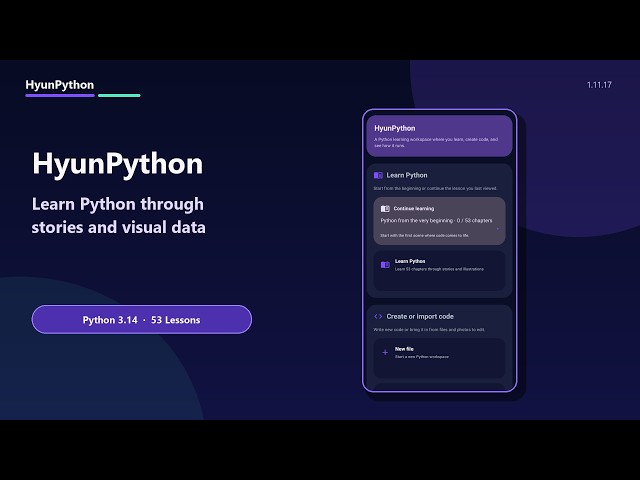Viewport: 640px width, 480px height.
Task: Open the Continue learning card
Action: click(439, 221)
